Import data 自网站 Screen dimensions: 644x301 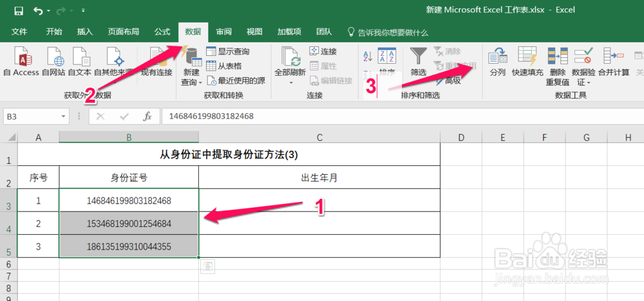[53, 62]
